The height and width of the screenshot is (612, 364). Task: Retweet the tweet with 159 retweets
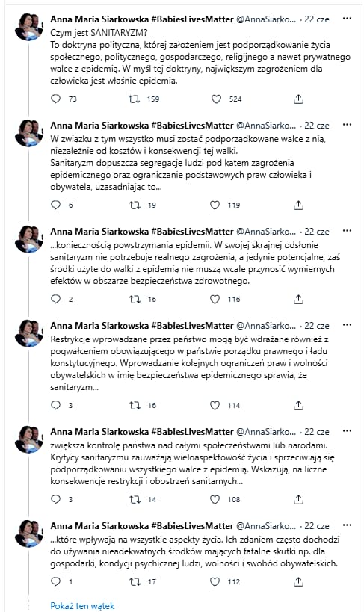(x=135, y=99)
